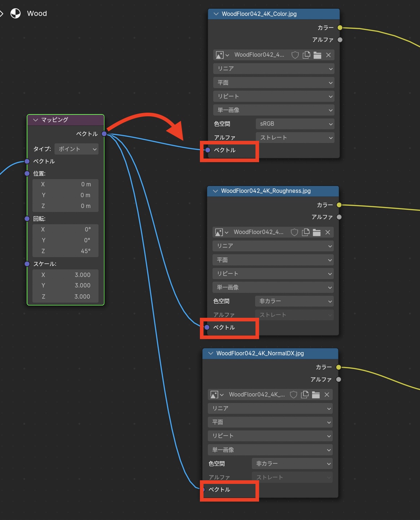This screenshot has width=420, height=520.
Task: Open image folder icon in Roughness node
Action: 317,232
